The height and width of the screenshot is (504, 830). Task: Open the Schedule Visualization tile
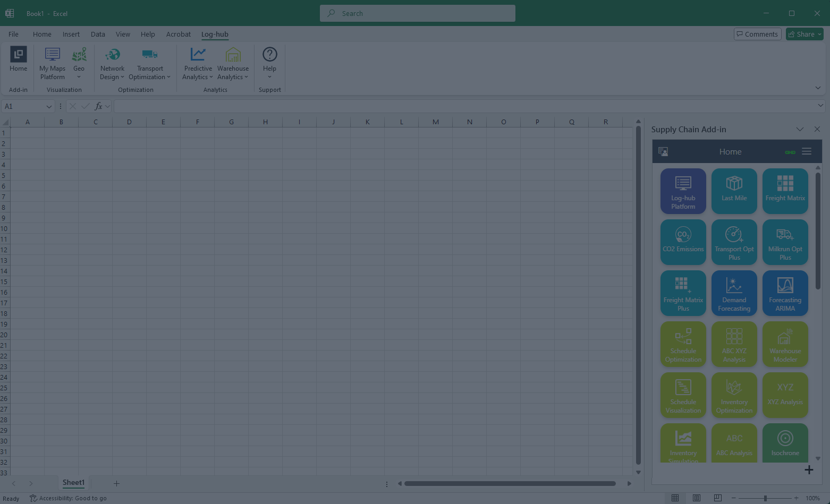683,395
